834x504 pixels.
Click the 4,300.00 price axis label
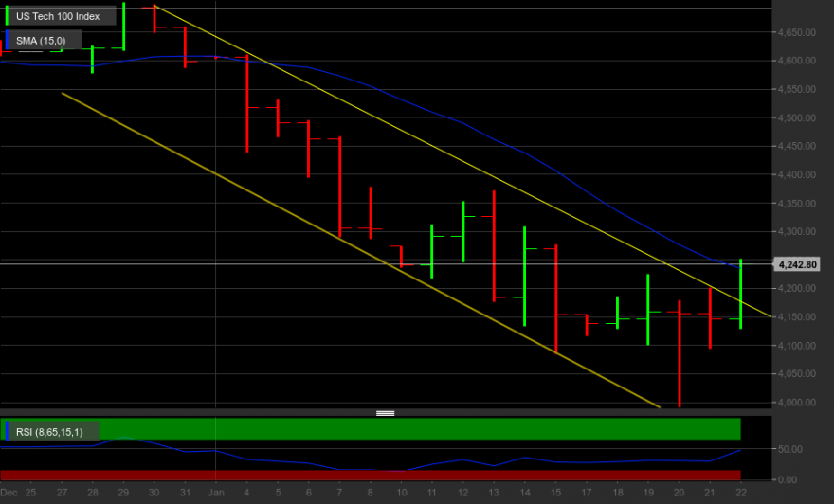click(x=796, y=231)
